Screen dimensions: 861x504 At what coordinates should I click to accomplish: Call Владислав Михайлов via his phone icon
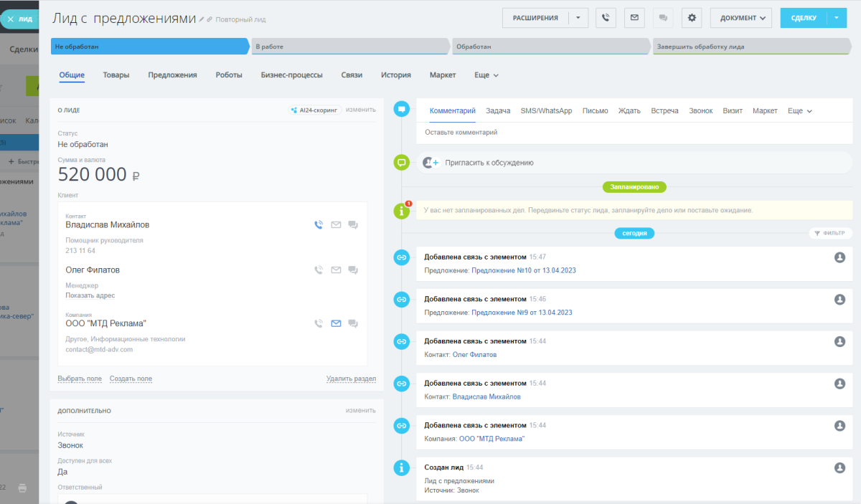(x=318, y=224)
